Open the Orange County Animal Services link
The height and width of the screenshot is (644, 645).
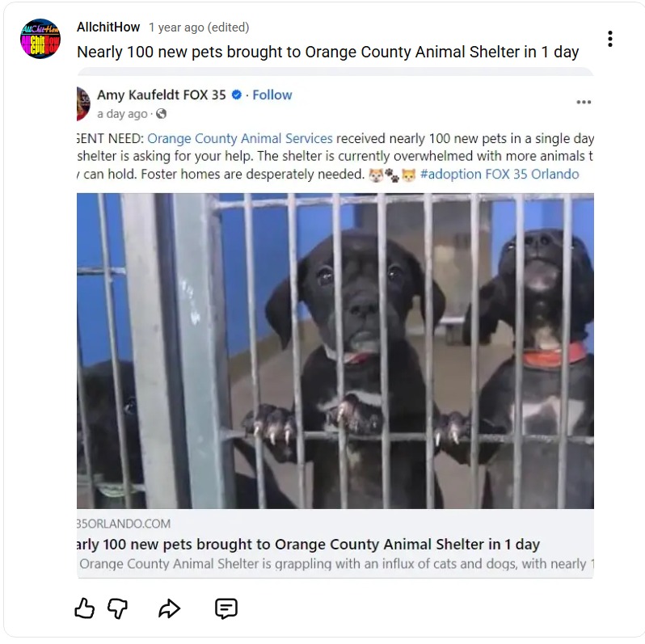240,139
